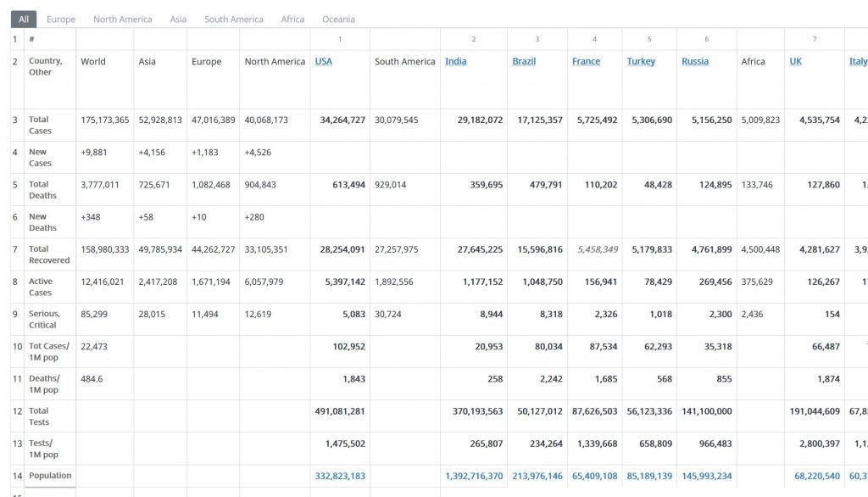Open the UK country link
This screenshot has width=868, height=497.
[x=795, y=61]
